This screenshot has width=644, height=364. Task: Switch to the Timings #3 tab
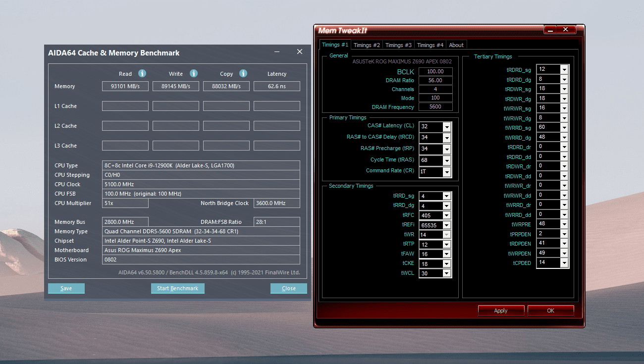click(399, 45)
